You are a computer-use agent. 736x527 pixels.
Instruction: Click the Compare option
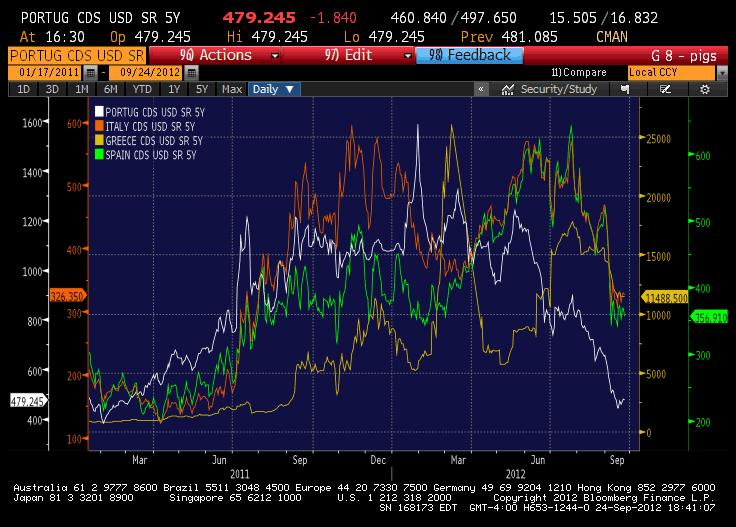[579, 73]
